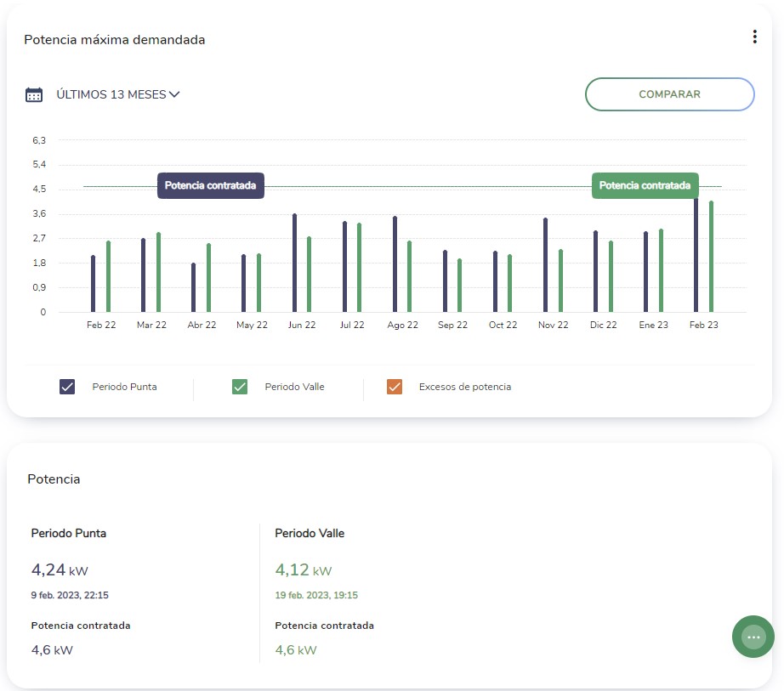The image size is (784, 691).
Task: Click the Excesos de potencia legend label
Action: point(465,387)
